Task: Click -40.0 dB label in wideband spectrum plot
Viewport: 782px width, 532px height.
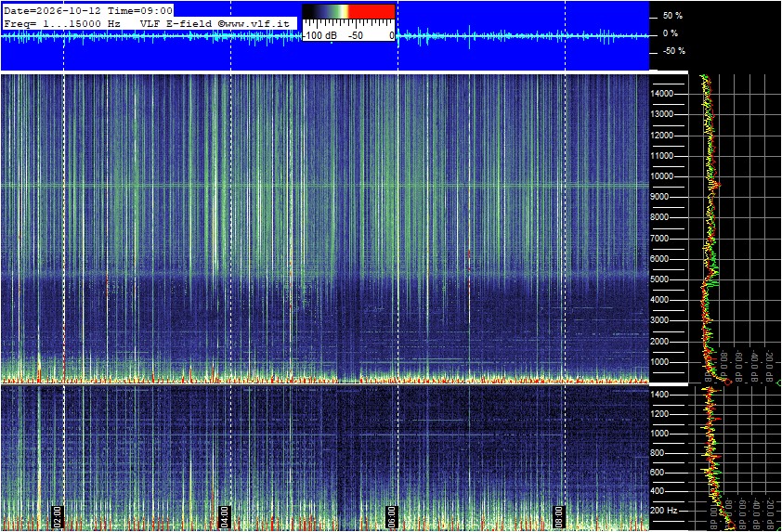Action: 753,368
